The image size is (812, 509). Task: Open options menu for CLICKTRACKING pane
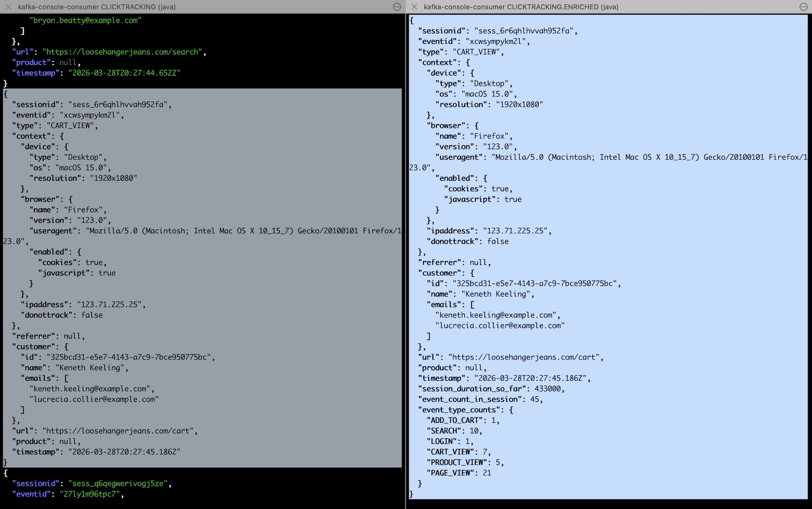(x=397, y=7)
